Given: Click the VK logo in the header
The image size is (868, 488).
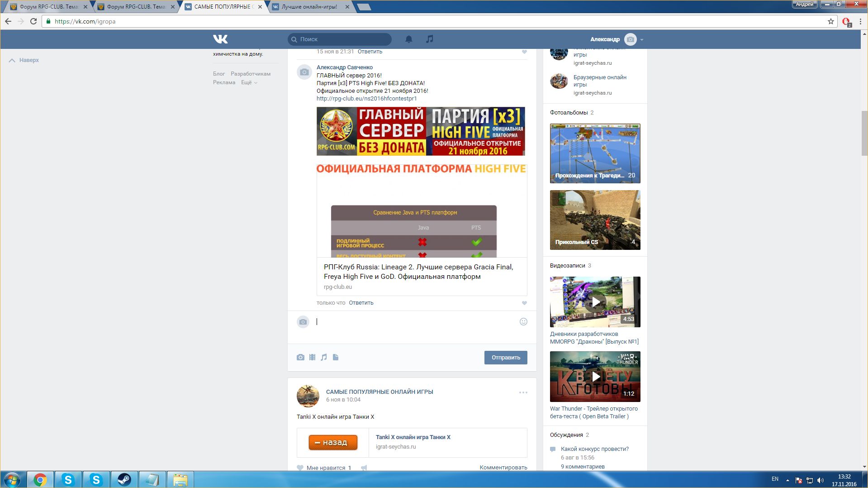Looking at the screenshot, I should (220, 39).
